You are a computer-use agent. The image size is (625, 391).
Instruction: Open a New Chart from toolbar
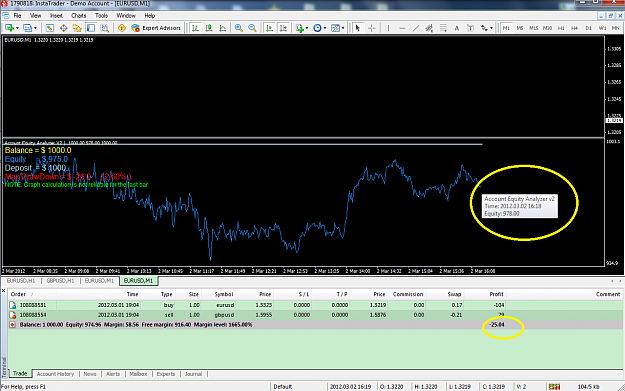pos(9,28)
